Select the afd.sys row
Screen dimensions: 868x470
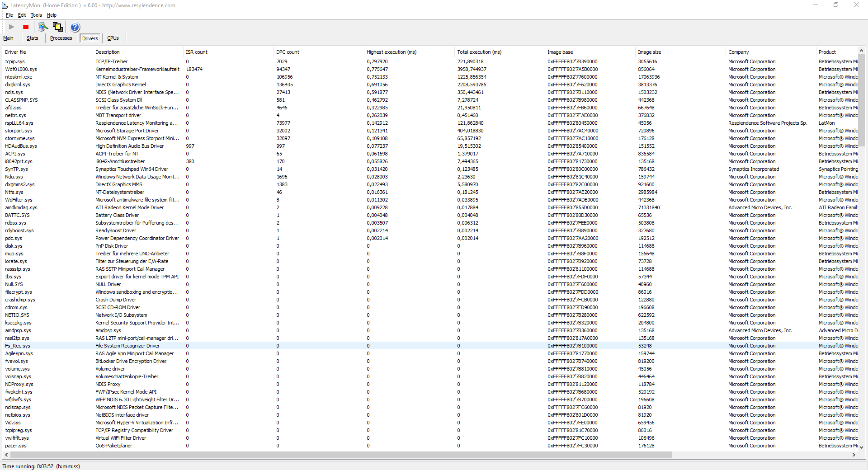[x=430, y=108]
